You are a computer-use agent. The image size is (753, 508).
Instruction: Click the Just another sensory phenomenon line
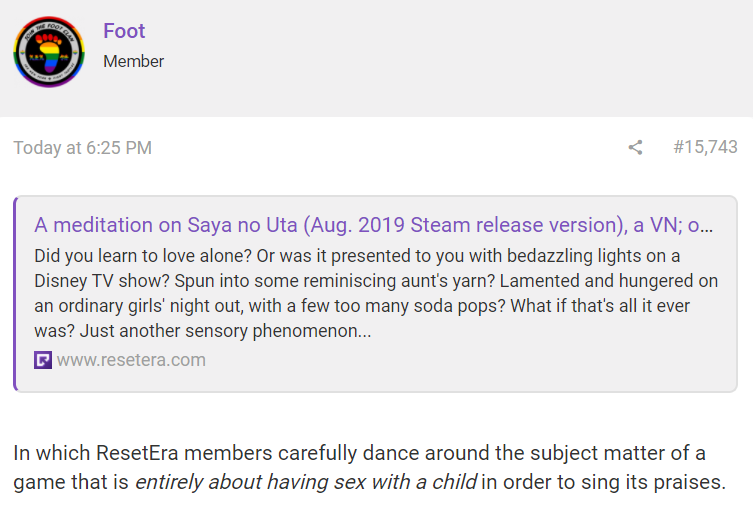click(x=203, y=331)
